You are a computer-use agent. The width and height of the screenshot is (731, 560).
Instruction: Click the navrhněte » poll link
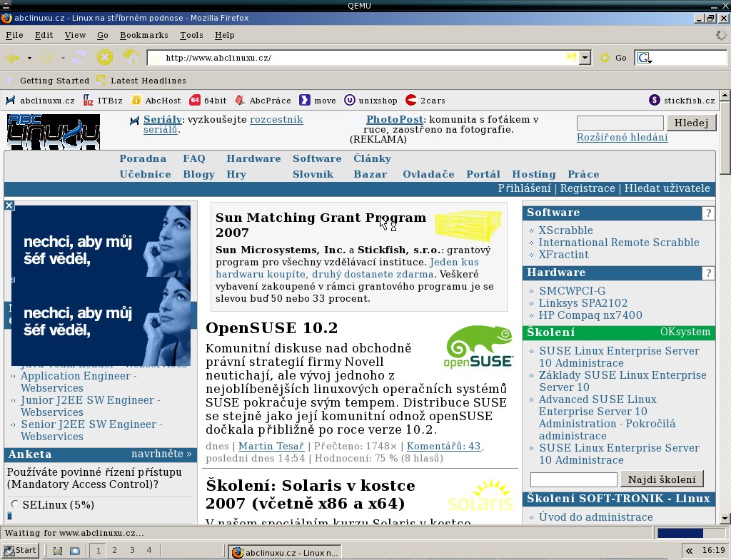point(161,454)
